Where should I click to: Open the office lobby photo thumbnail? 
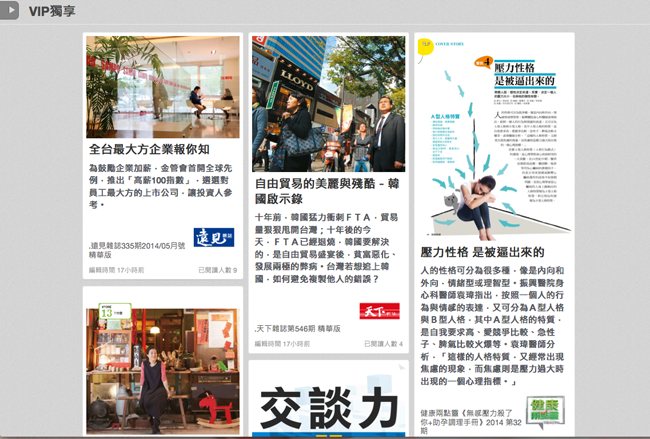pyautogui.click(x=162, y=87)
